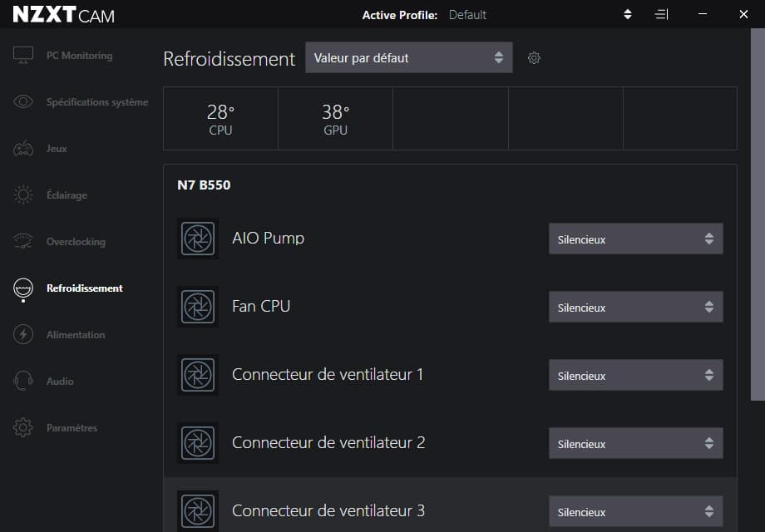Click the eye icon for Spécifications système
Viewport: 765px width, 532px height.
(x=23, y=101)
